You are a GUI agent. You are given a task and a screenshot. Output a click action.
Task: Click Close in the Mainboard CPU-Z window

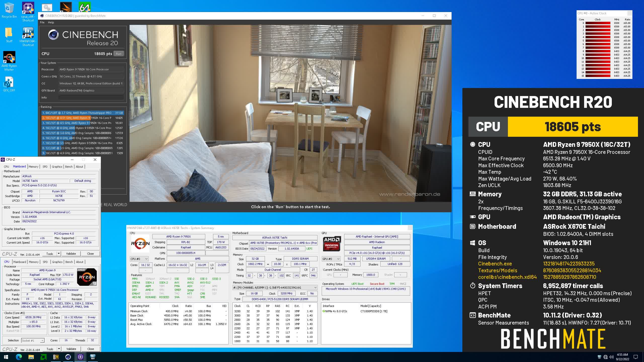(x=90, y=254)
